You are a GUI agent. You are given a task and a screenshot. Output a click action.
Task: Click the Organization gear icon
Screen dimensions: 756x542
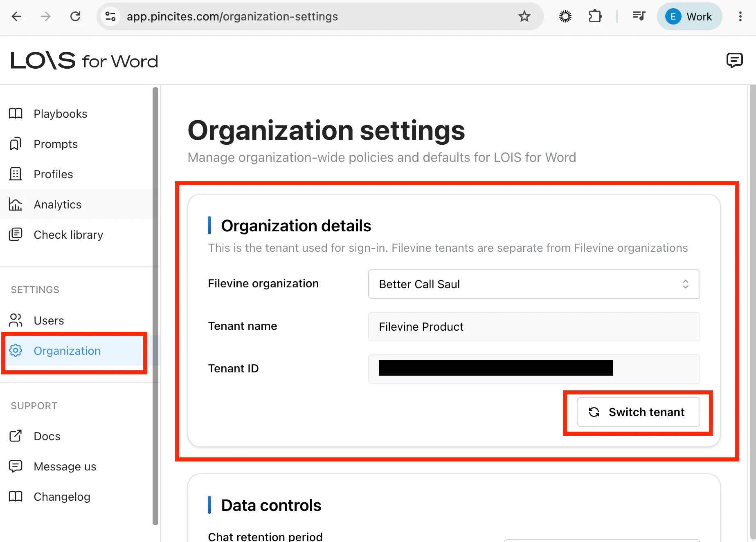click(16, 351)
